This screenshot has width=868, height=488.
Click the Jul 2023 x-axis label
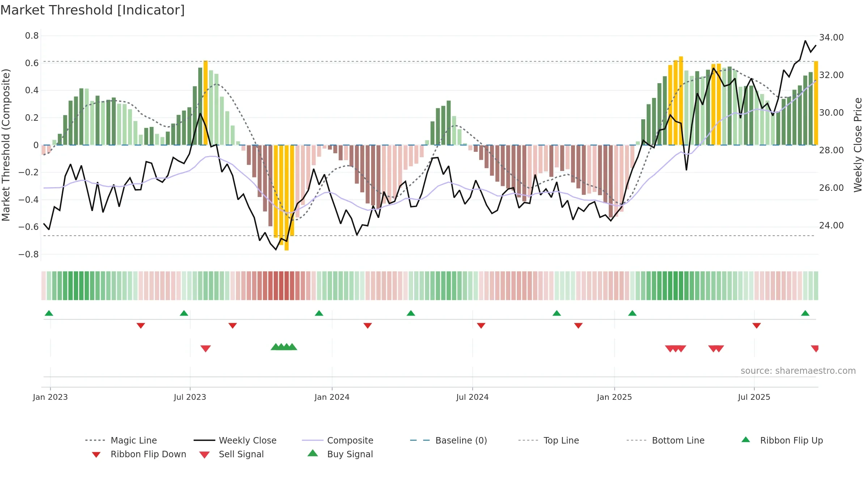(x=190, y=397)
